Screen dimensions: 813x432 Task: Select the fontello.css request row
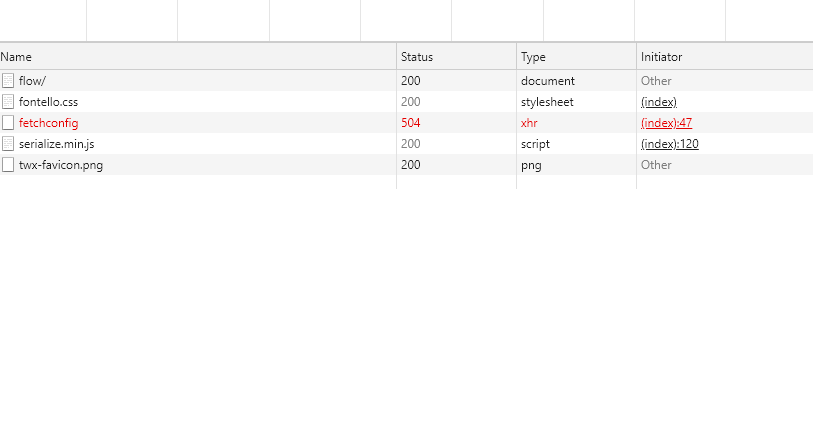(48, 102)
